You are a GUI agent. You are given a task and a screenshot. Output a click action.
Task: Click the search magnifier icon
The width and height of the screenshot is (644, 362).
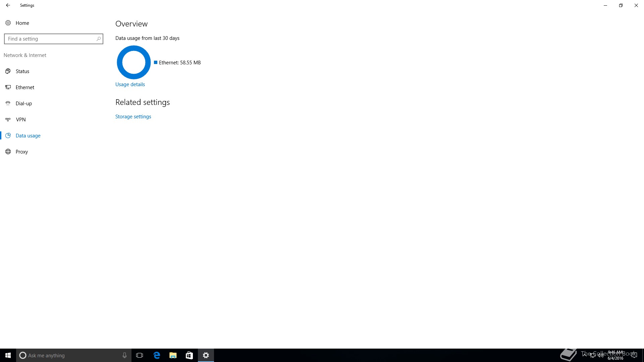(98, 39)
